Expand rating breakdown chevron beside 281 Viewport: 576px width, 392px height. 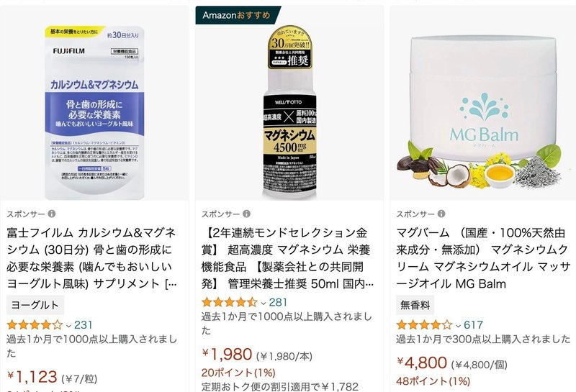pos(263,304)
